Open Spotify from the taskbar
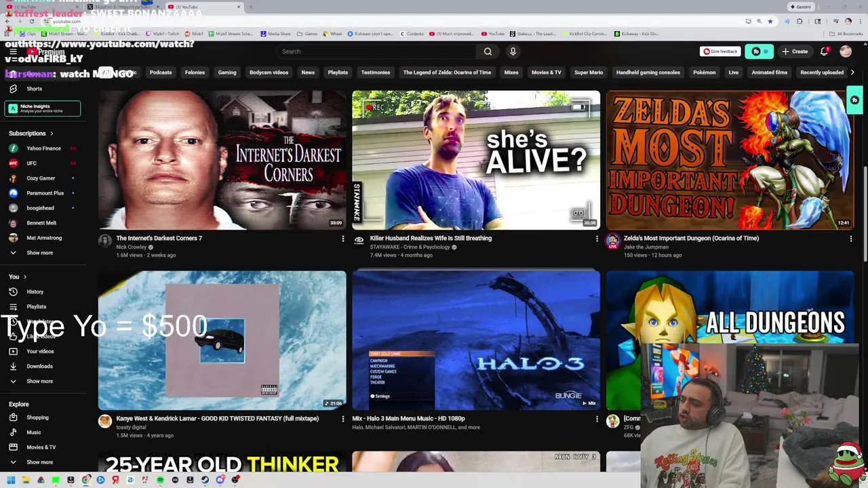This screenshot has width=868, height=488. tap(160, 480)
